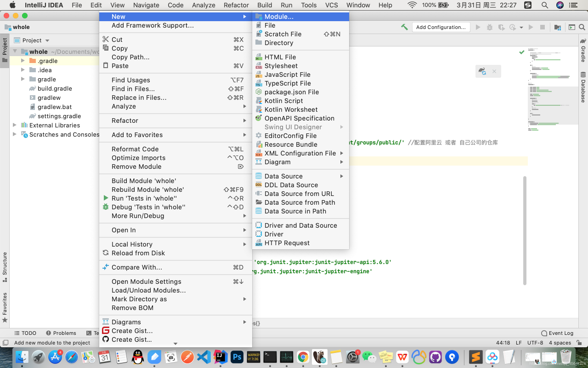588x368 pixels.
Task: Create a new Kotlin Script
Action: 301,101
